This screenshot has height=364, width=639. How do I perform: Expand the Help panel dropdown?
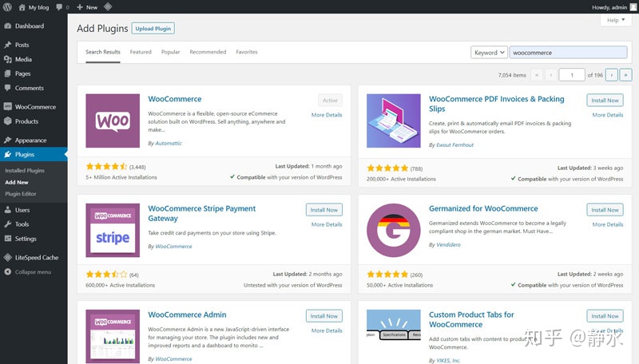[615, 20]
